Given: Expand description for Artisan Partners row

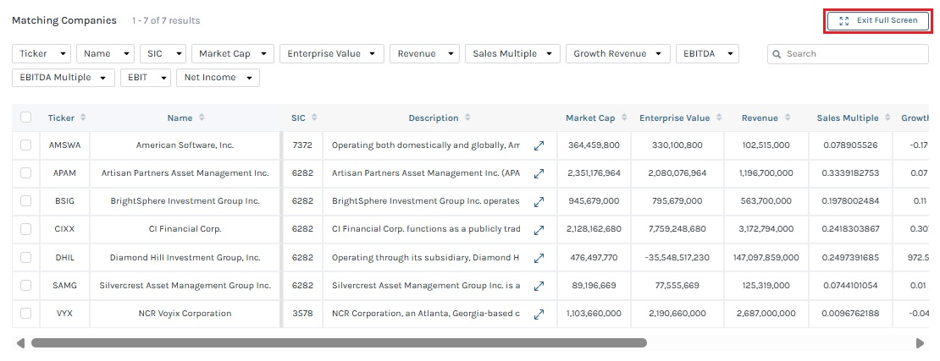Looking at the screenshot, I should [539, 173].
